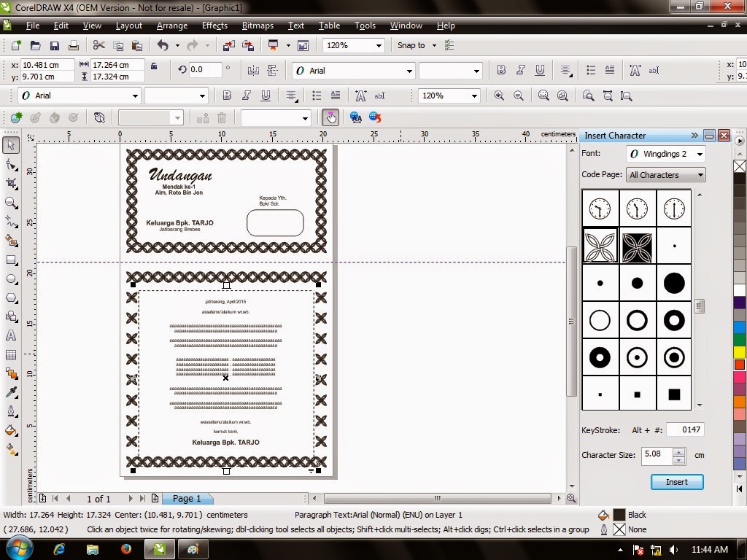Toggle Underline in the property bar
The image size is (747, 560).
pos(540,70)
